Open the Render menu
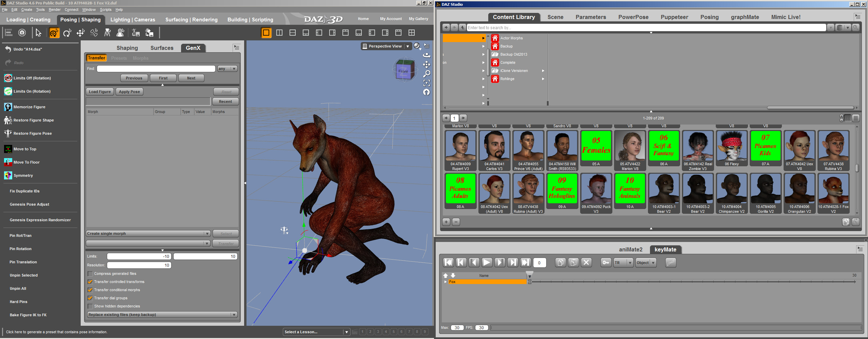Screen dimensions: 868x339 pyautogui.click(x=55, y=10)
